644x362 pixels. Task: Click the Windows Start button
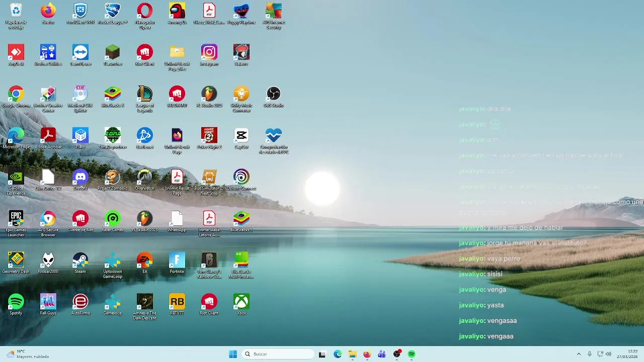[233, 354]
